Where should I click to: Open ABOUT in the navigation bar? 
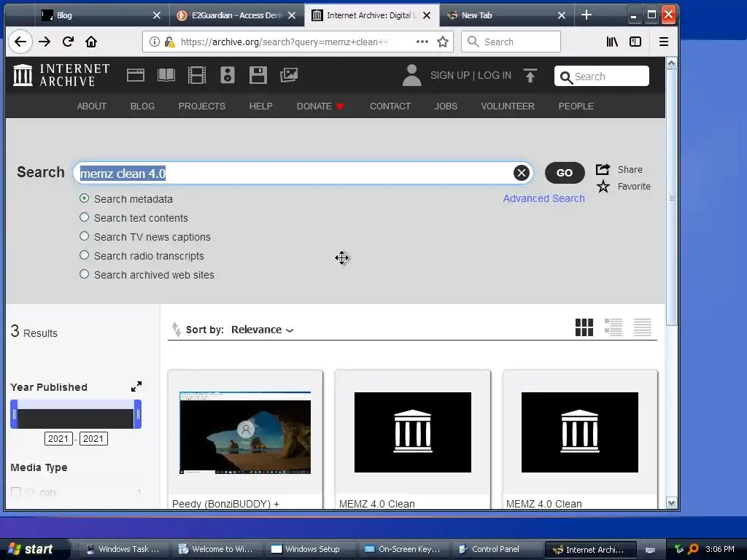pos(92,106)
